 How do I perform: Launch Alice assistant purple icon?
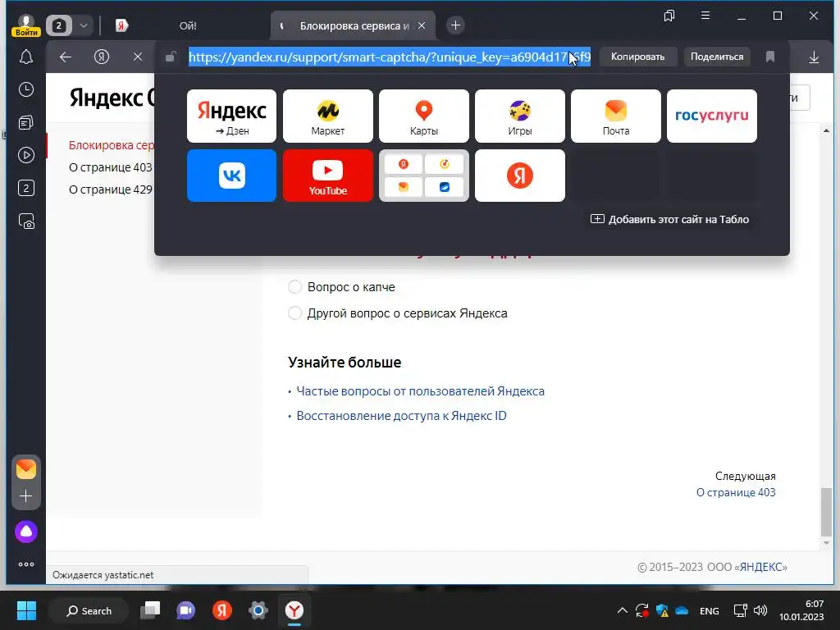pyautogui.click(x=26, y=532)
